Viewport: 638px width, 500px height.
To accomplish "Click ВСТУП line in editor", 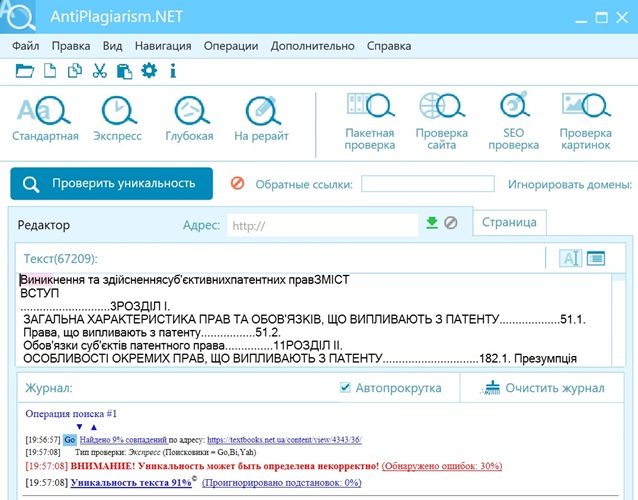I will pyautogui.click(x=39, y=293).
